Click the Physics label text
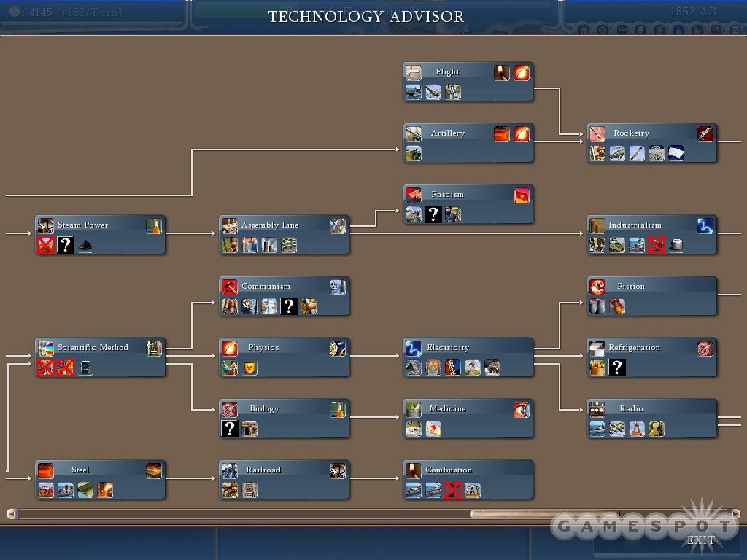Viewport: 747px width, 560px height. [x=263, y=348]
